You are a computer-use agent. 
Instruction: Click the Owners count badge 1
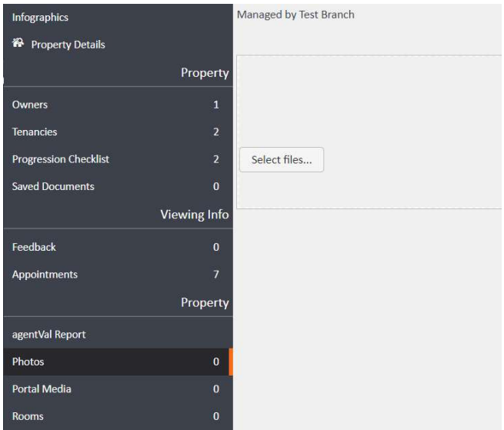coord(216,104)
